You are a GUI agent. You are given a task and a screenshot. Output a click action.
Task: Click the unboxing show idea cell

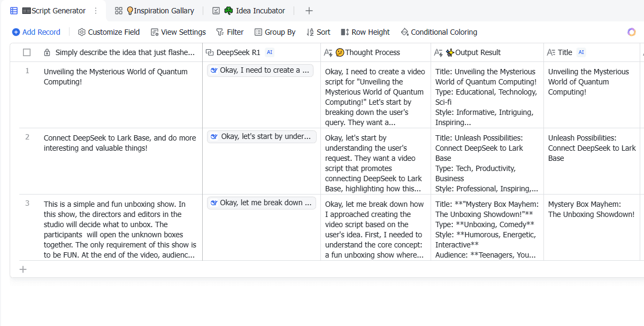(121, 227)
